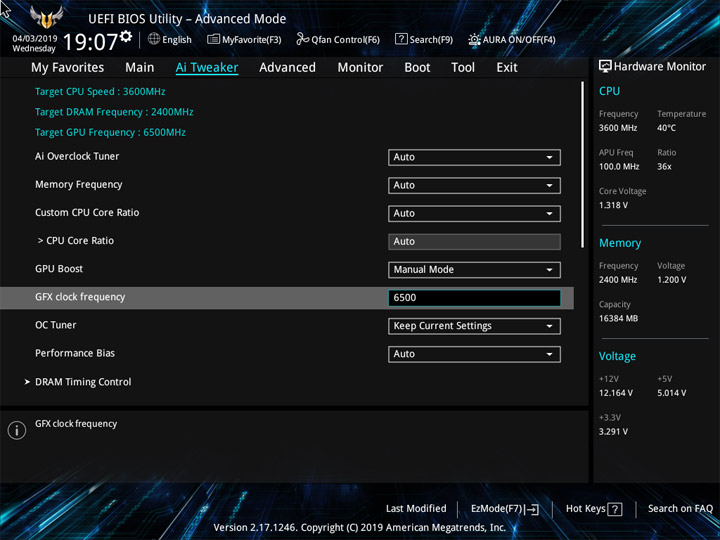Expand DRAM Timing Control submenu
Image resolution: width=720 pixels, height=540 pixels.
(x=83, y=382)
